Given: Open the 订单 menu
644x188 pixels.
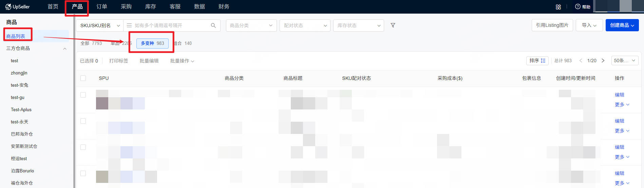Looking at the screenshot, I should point(101,7).
